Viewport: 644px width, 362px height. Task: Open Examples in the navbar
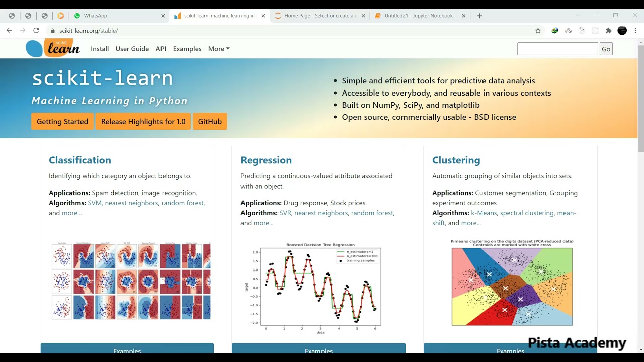pos(187,49)
